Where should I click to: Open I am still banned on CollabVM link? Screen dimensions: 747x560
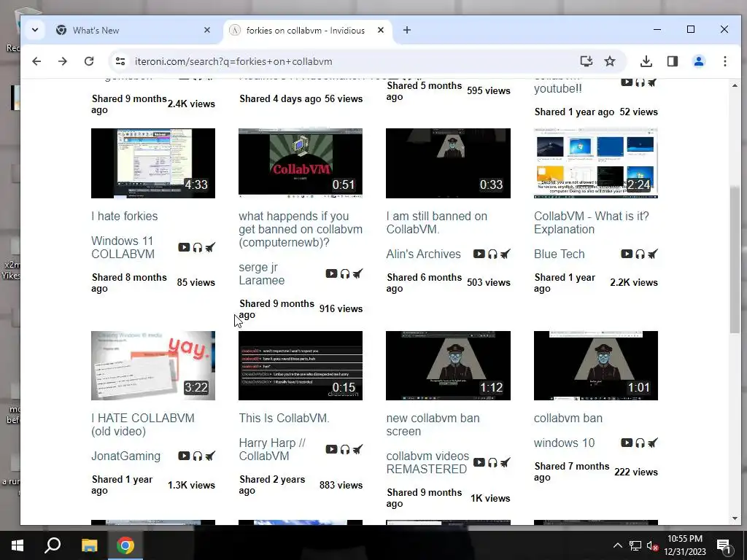(x=437, y=222)
